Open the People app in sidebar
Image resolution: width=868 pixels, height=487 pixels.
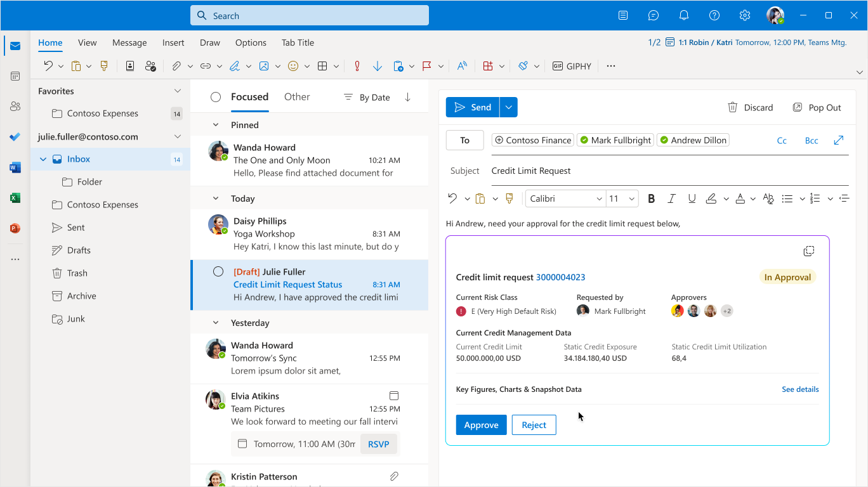pos(15,107)
